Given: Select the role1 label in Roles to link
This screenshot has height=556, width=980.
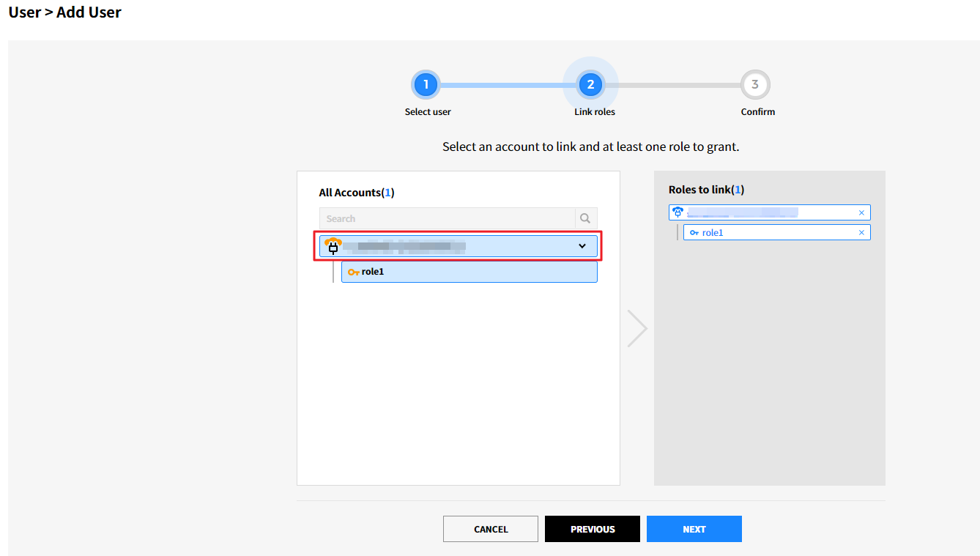Looking at the screenshot, I should pyautogui.click(x=713, y=233).
